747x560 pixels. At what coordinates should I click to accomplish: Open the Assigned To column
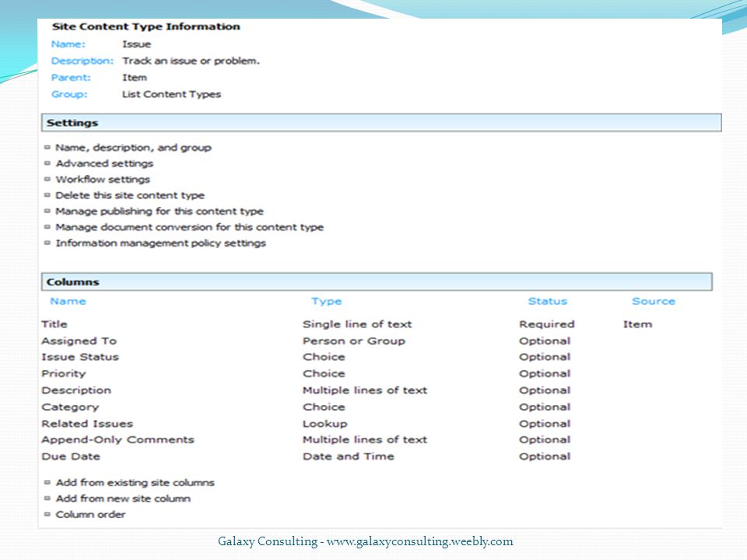pyautogui.click(x=79, y=341)
